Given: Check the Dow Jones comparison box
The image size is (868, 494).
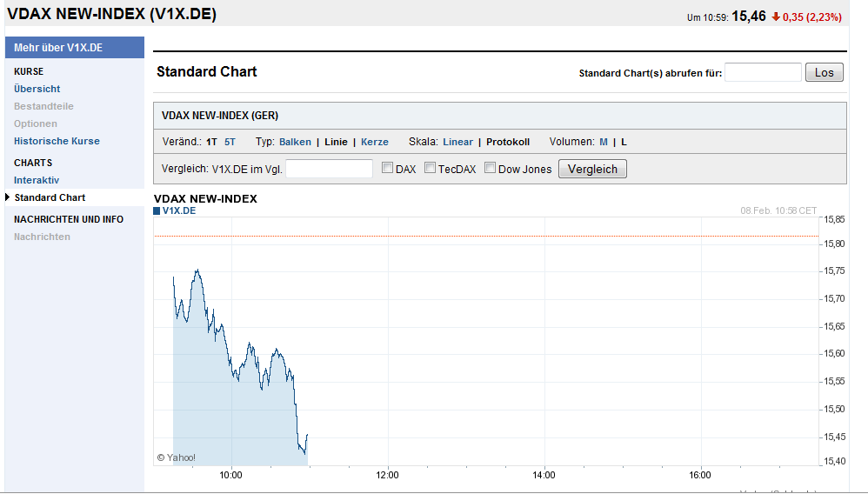Looking at the screenshot, I should point(490,168).
